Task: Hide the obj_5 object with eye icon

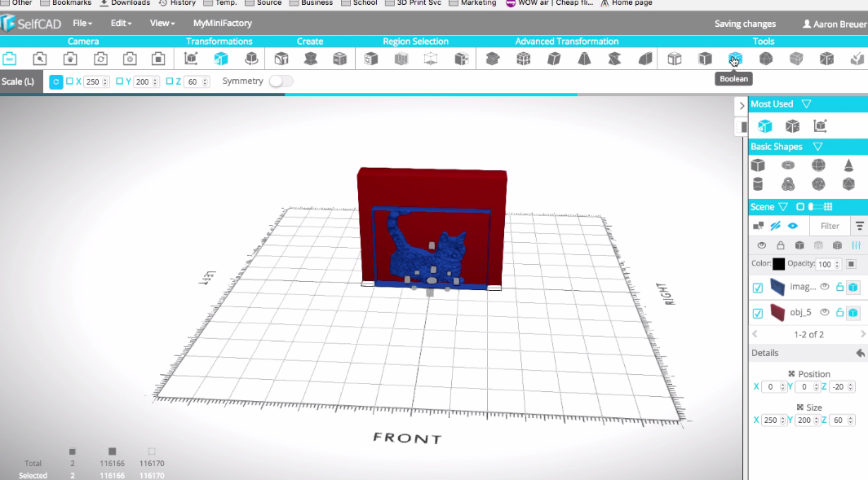Action: click(825, 312)
